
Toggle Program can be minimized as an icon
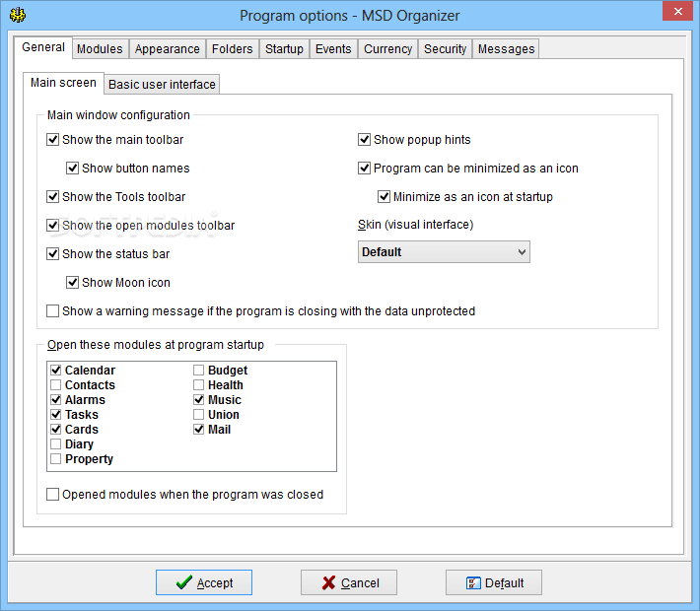click(x=364, y=169)
